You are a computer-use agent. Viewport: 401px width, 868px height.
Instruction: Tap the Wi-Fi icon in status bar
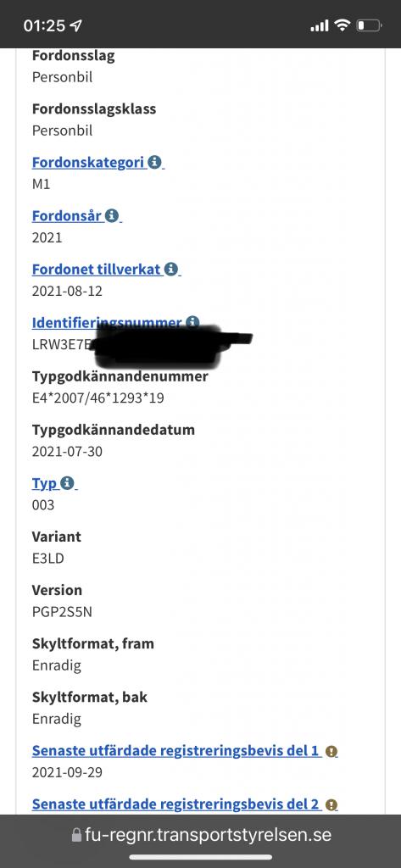click(343, 25)
